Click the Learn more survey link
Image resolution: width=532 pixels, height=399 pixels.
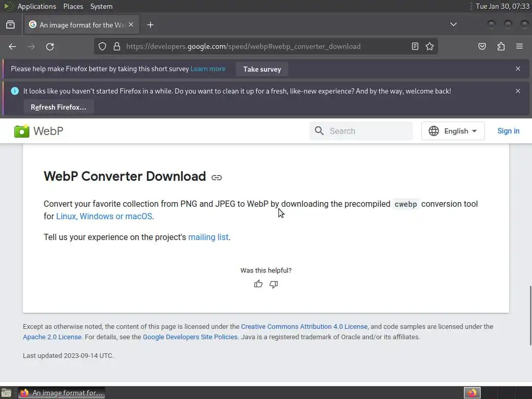point(208,69)
